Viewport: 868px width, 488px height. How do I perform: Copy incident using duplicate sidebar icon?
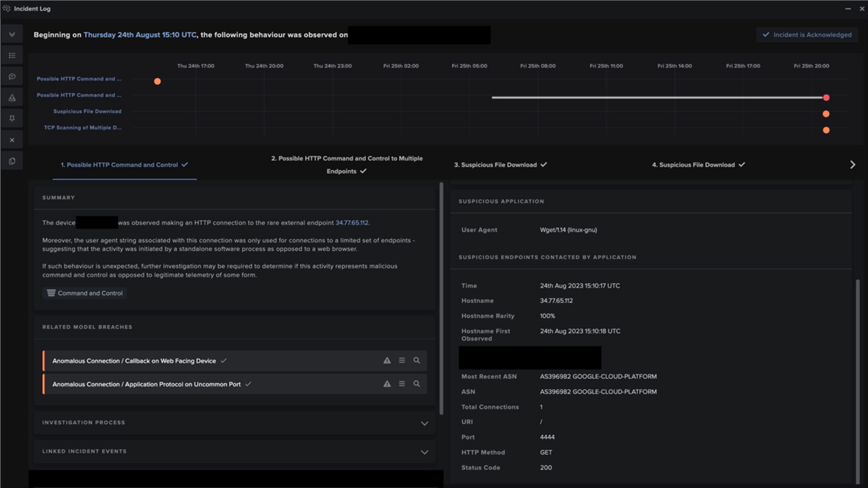coord(11,160)
